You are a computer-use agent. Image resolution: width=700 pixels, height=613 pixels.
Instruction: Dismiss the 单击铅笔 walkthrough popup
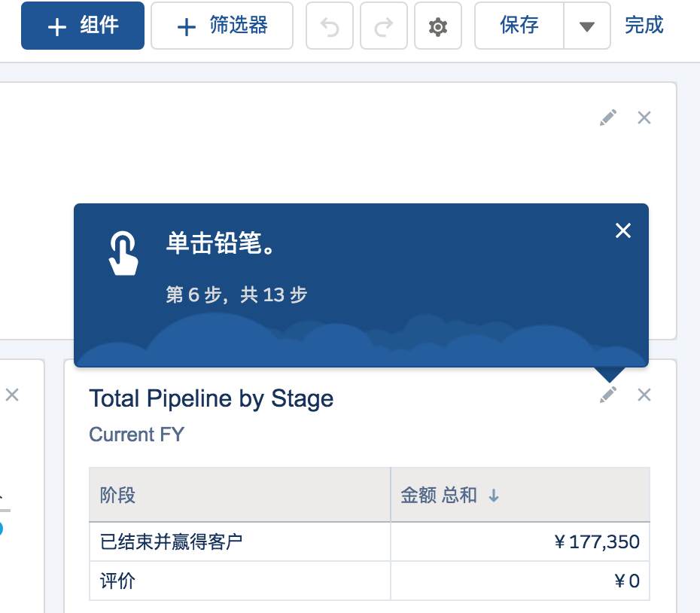(622, 230)
